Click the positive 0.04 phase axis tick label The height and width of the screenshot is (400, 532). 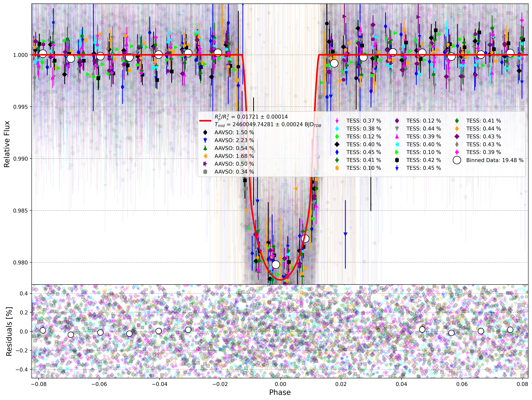pyautogui.click(x=401, y=384)
